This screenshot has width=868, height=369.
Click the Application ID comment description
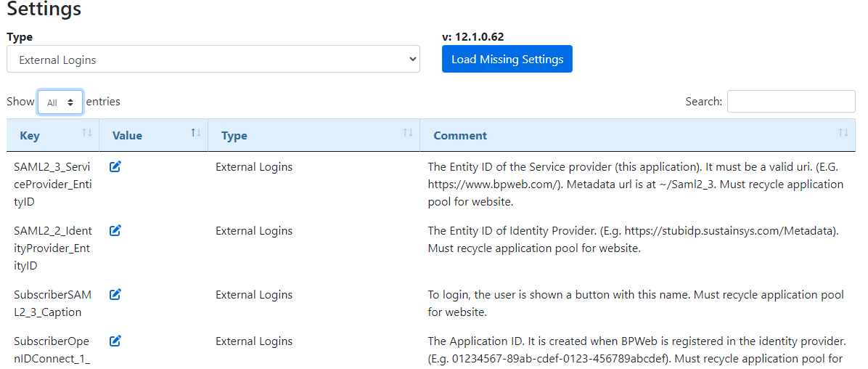[x=636, y=349]
